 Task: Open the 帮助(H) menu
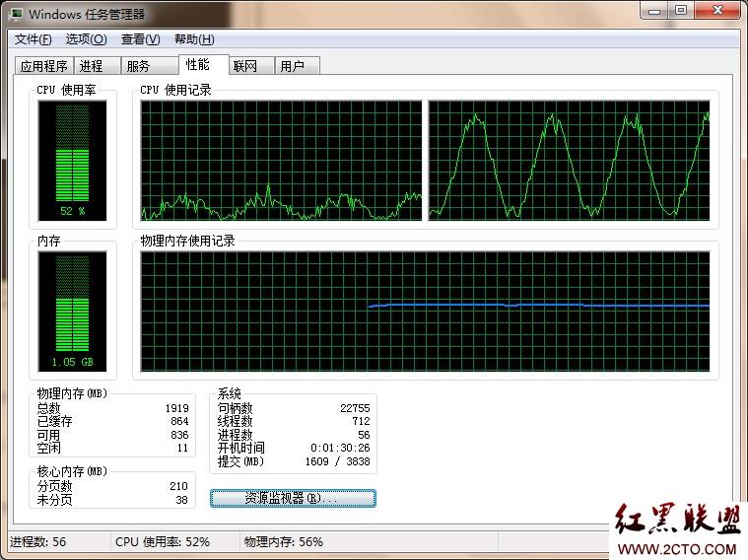(194, 39)
